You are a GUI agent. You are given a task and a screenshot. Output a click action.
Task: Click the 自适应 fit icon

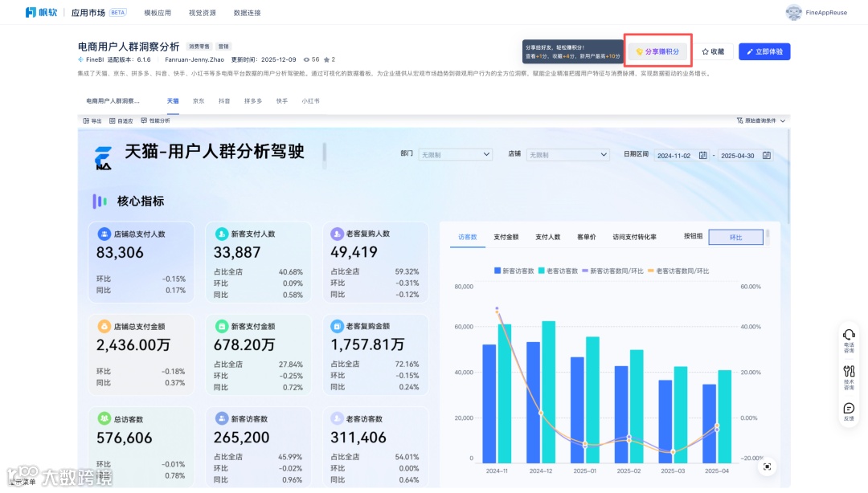pyautogui.click(x=113, y=120)
